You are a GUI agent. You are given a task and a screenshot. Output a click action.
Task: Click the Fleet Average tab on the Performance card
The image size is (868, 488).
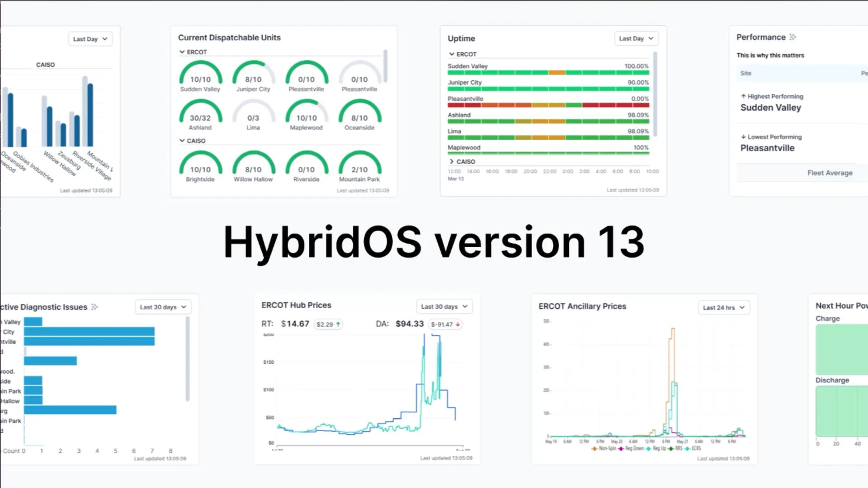click(x=830, y=173)
